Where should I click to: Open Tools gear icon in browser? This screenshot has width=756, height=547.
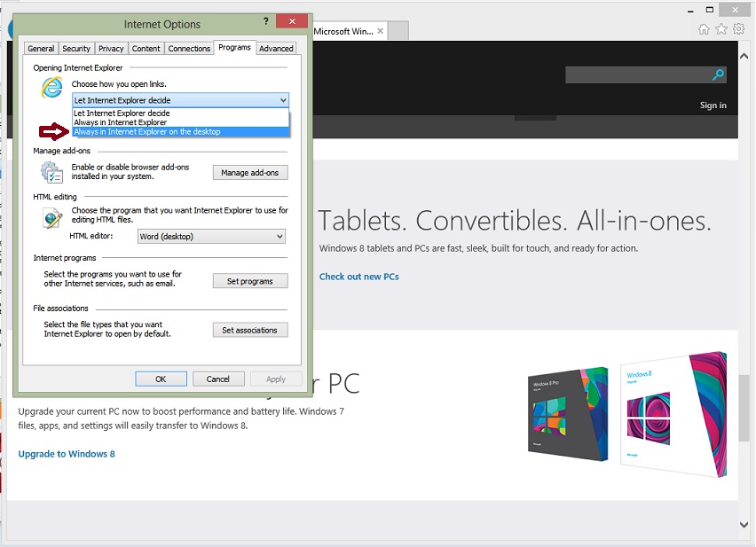click(738, 29)
